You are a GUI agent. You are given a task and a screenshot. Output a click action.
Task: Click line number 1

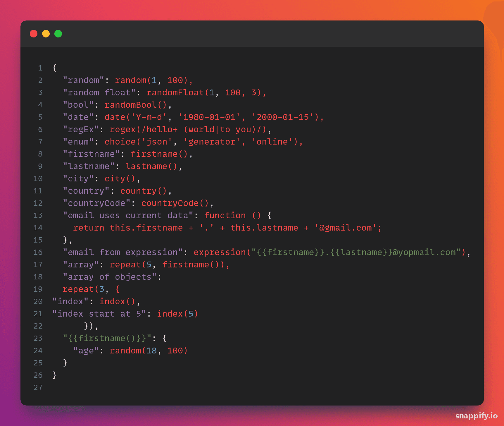click(x=40, y=68)
